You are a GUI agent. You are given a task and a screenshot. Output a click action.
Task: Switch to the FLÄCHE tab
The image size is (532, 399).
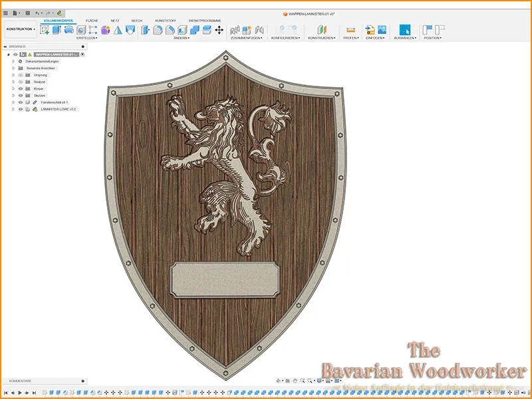(x=92, y=21)
